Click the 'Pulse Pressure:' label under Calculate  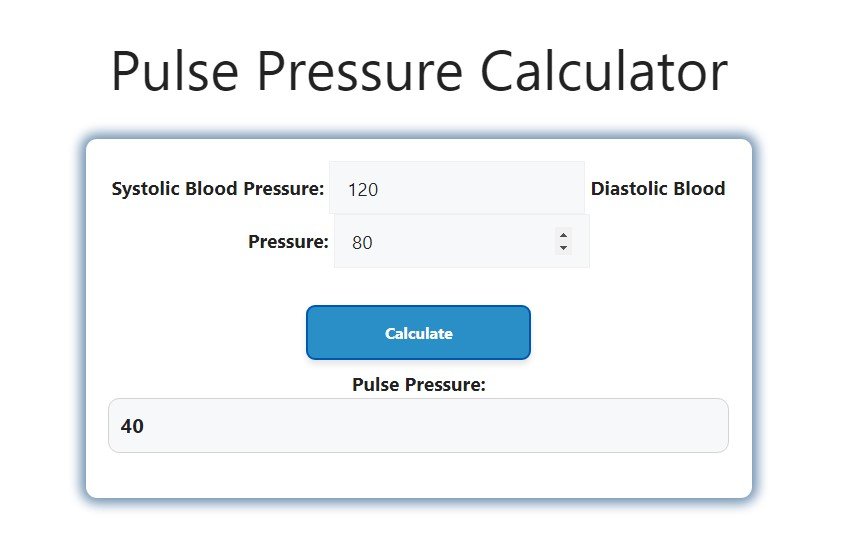(x=419, y=384)
